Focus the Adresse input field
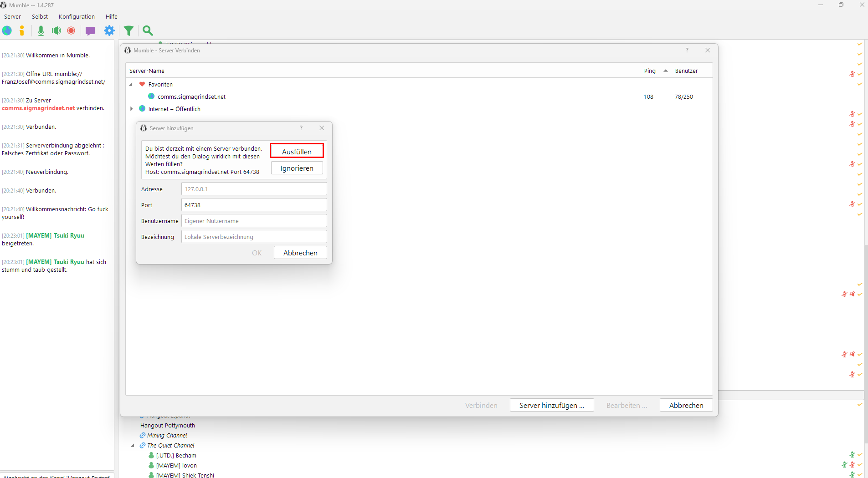The height and width of the screenshot is (478, 868). pos(254,189)
